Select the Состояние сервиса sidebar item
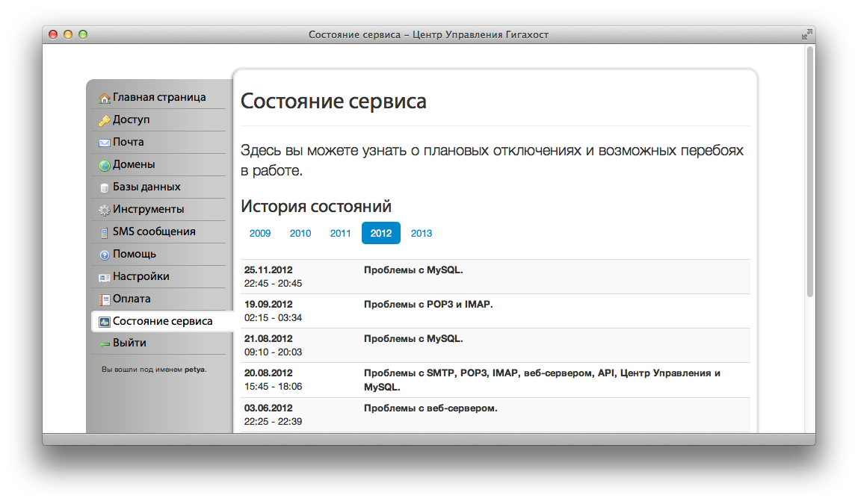The image size is (858, 504). [162, 321]
